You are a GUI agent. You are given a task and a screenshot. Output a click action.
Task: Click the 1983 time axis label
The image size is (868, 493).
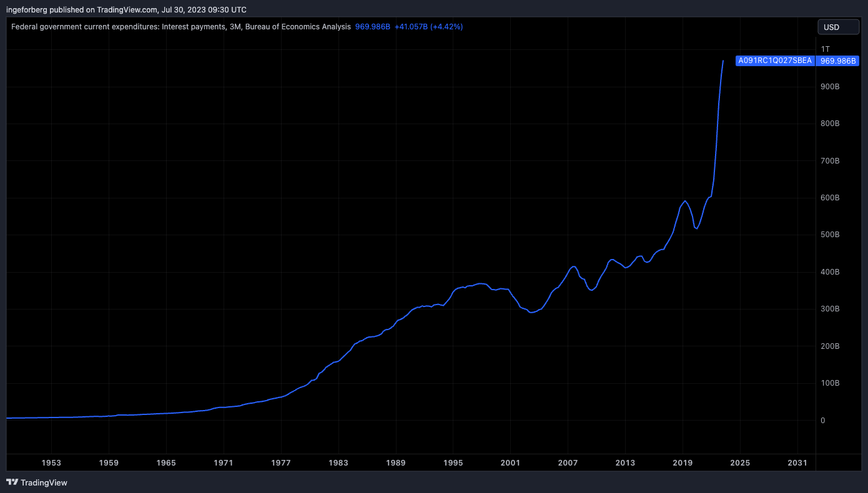point(338,463)
